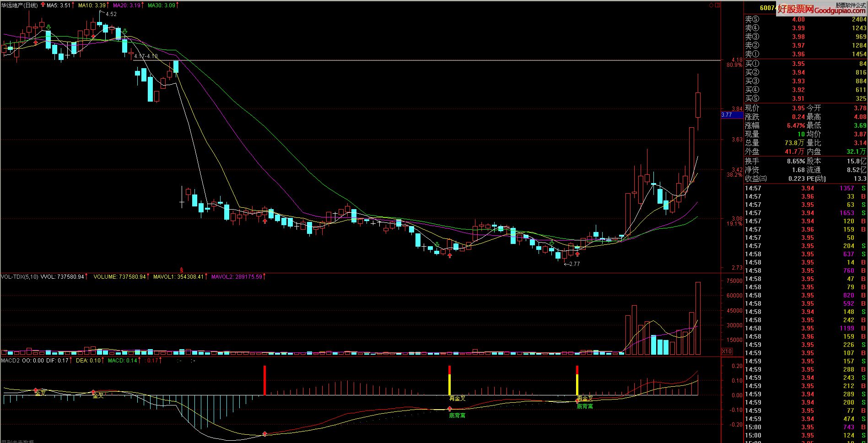Select the 卖② 3.97 order row
The image size is (868, 443).
pyautogui.click(x=805, y=45)
